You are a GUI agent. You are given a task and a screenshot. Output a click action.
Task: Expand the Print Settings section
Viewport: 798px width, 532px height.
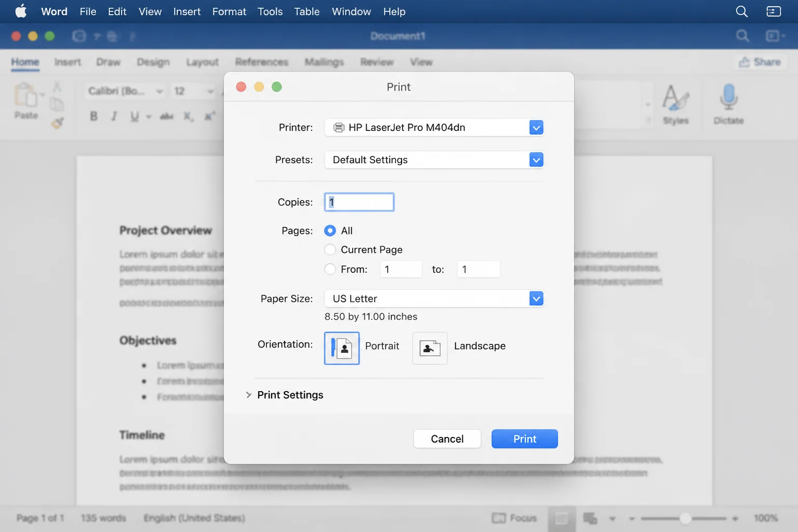248,395
